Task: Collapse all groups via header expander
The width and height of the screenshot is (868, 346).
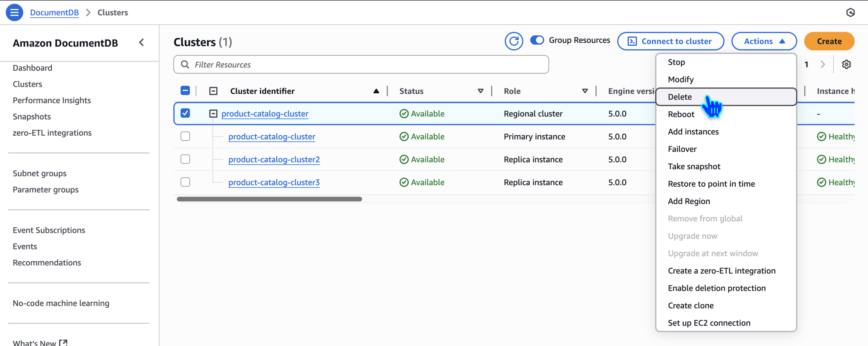Action: pyautogui.click(x=213, y=91)
